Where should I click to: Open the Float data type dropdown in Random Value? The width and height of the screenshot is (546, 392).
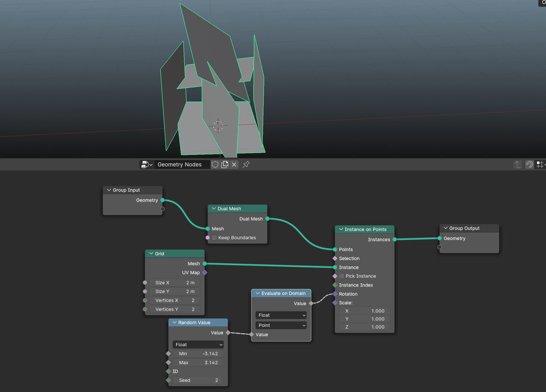pyautogui.click(x=198, y=345)
